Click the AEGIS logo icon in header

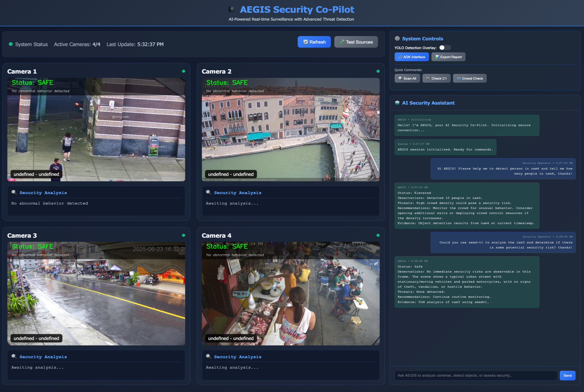click(x=231, y=9)
